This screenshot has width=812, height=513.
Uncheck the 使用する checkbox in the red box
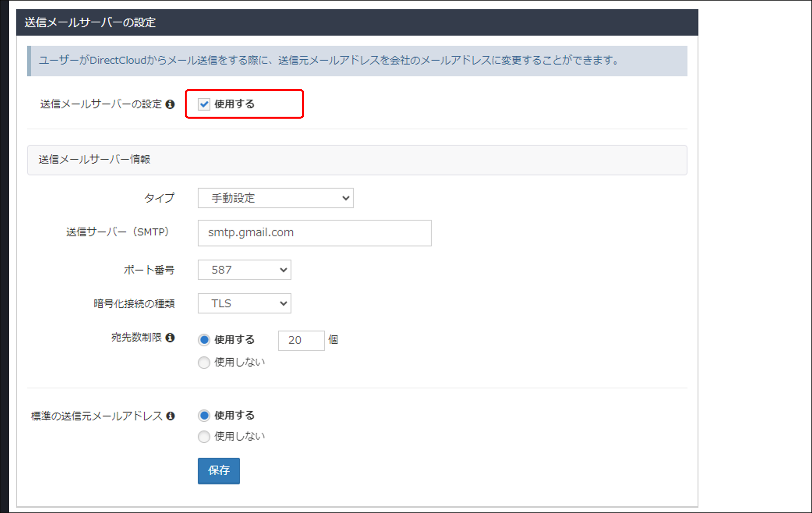point(204,104)
